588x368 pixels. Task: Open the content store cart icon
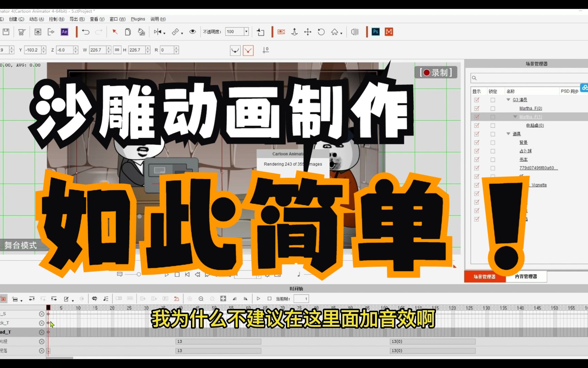pyautogui.click(x=21, y=32)
